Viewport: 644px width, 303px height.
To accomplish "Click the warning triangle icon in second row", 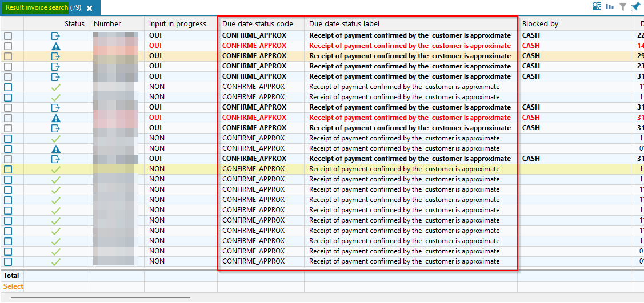I will (56, 46).
